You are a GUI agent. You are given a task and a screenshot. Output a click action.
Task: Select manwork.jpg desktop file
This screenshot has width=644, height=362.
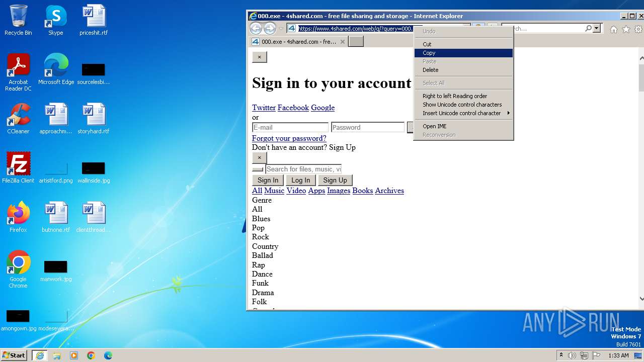56,270
